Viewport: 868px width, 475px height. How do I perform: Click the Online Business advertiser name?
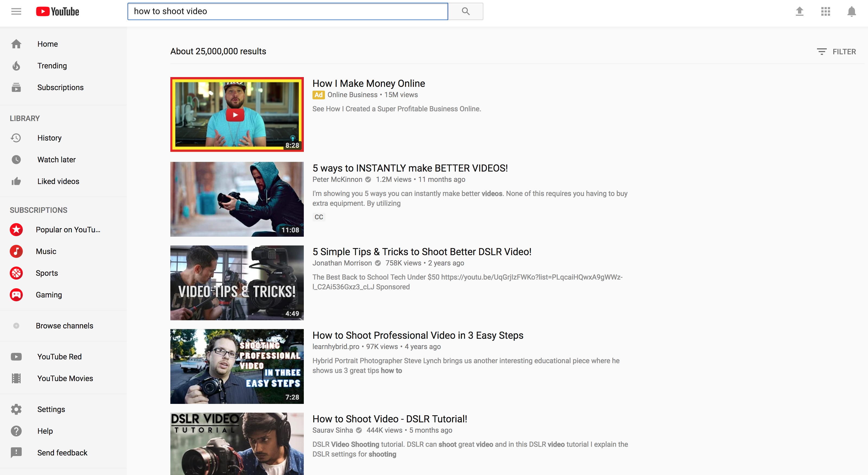352,95
